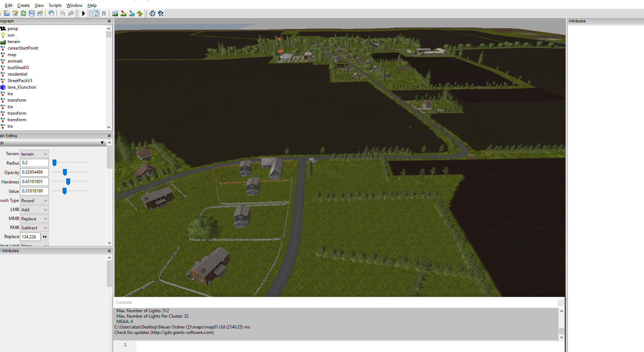The image size is (644, 352).
Task: Select the terrain foliage paint icon
Action: pos(140,13)
